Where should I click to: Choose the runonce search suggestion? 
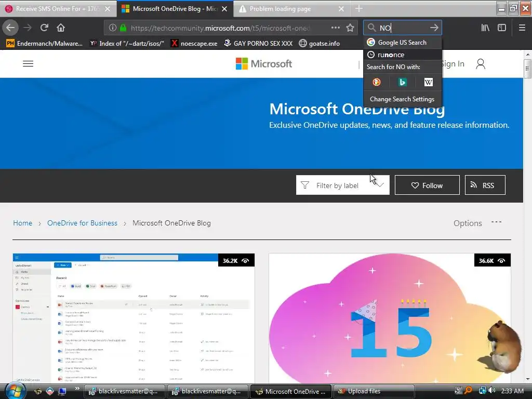(x=403, y=55)
